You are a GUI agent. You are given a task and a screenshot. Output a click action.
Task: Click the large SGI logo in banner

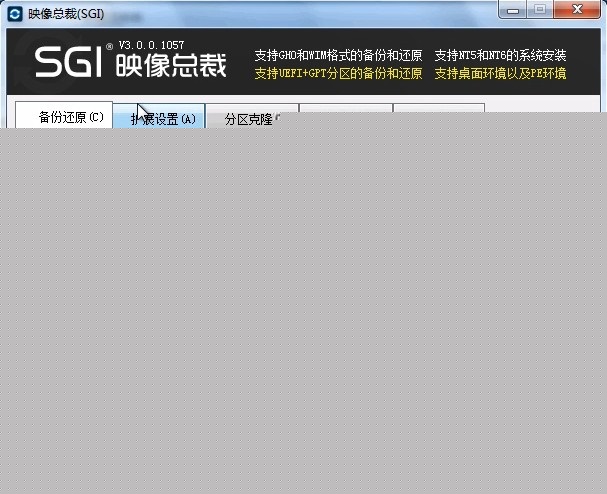coord(68,63)
